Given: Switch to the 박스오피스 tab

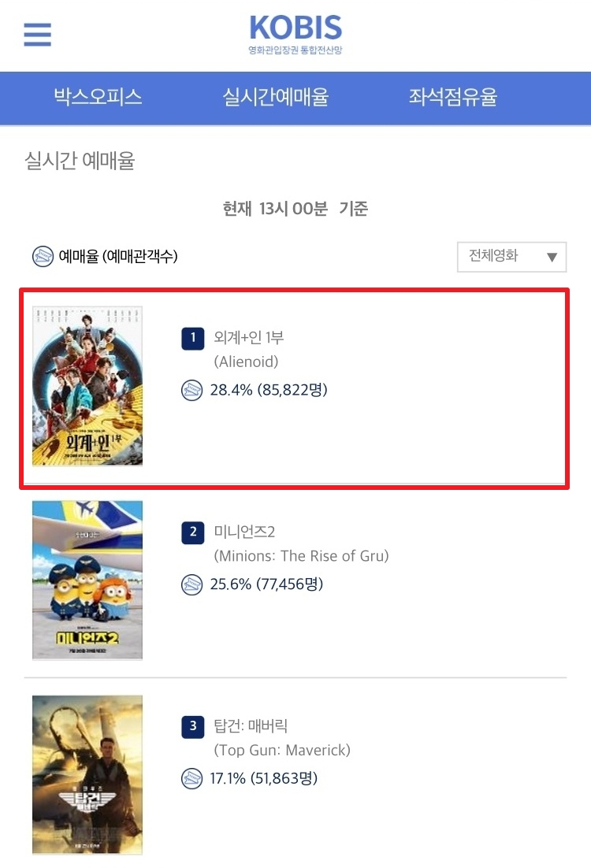Looking at the screenshot, I should click(98, 97).
